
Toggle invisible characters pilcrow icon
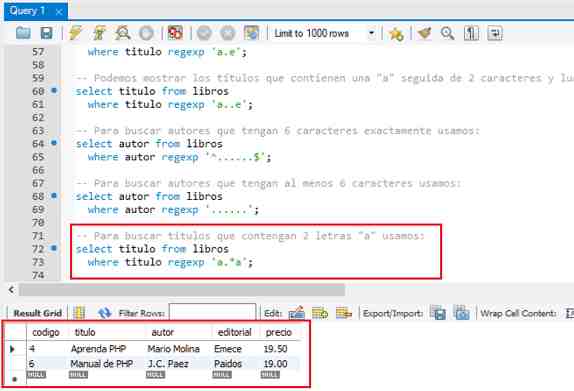[471, 33]
